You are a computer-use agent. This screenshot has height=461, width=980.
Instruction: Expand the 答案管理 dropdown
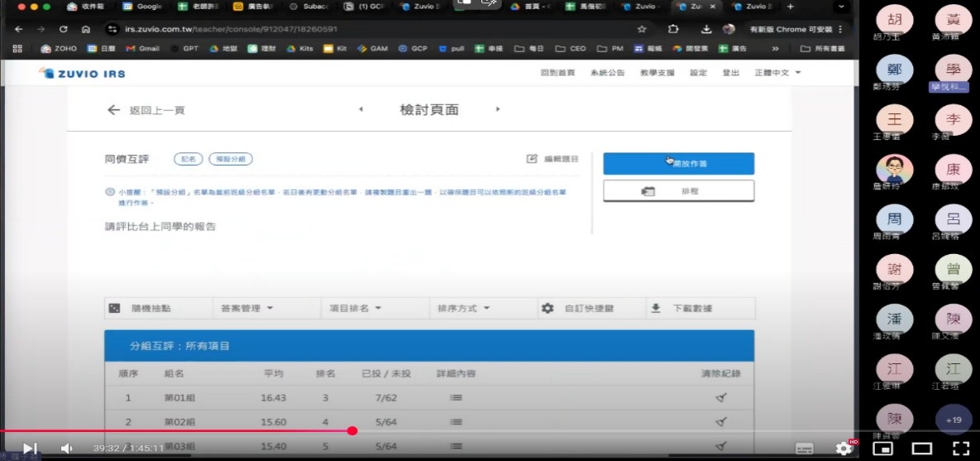246,309
